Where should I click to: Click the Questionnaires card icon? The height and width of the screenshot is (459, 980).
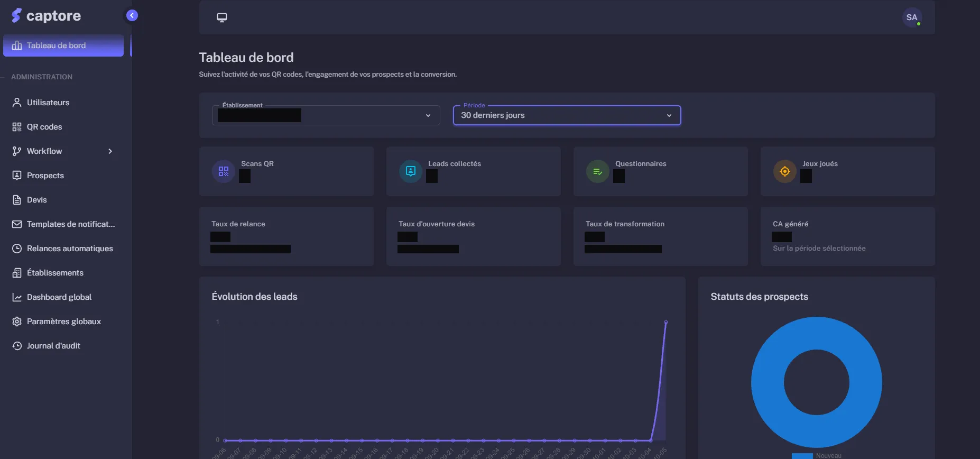[x=598, y=171]
